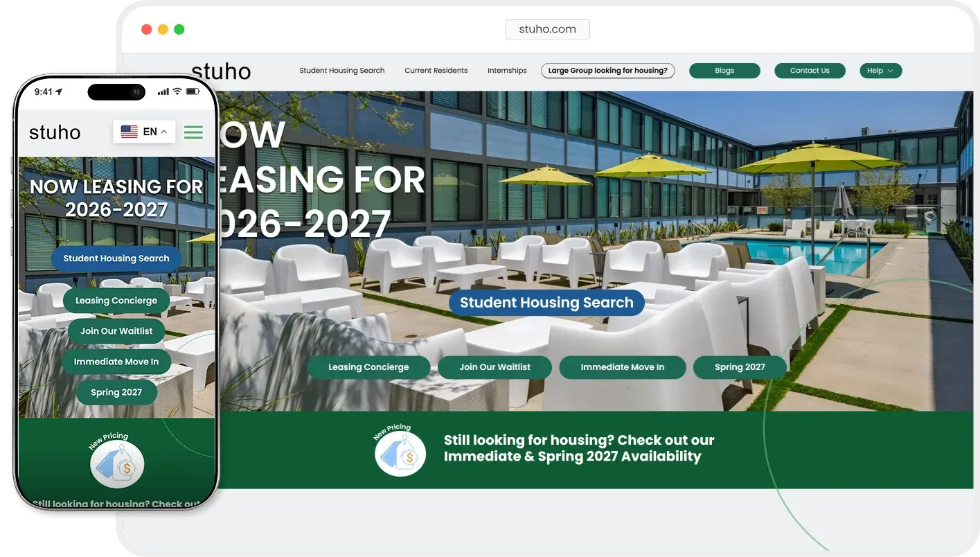Screen dimensions: 980x557
Task: Click Large Group looking for housing? button
Action: 607,71
